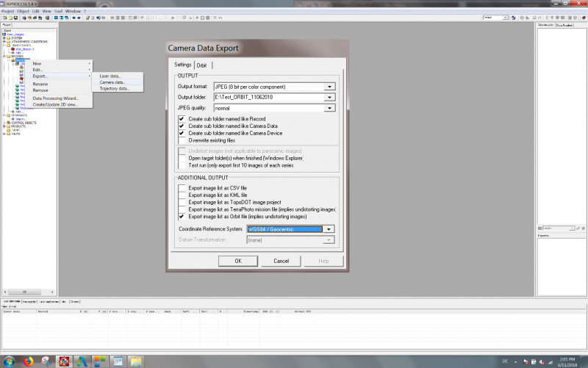Click Create/Update 2D view... in context menu
Screen dimensions: 588x368
coord(59,104)
